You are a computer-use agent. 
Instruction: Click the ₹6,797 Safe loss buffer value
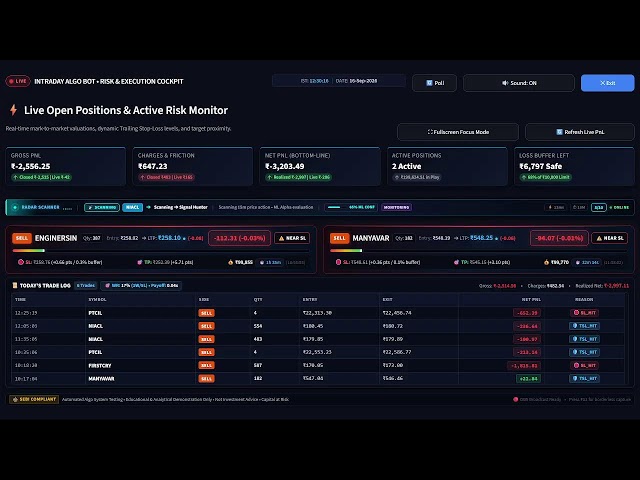540,166
